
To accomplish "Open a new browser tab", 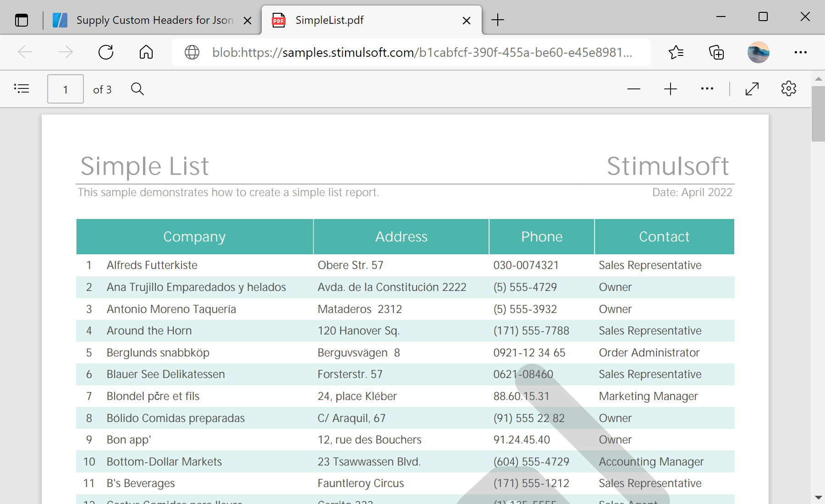I will click(x=498, y=20).
